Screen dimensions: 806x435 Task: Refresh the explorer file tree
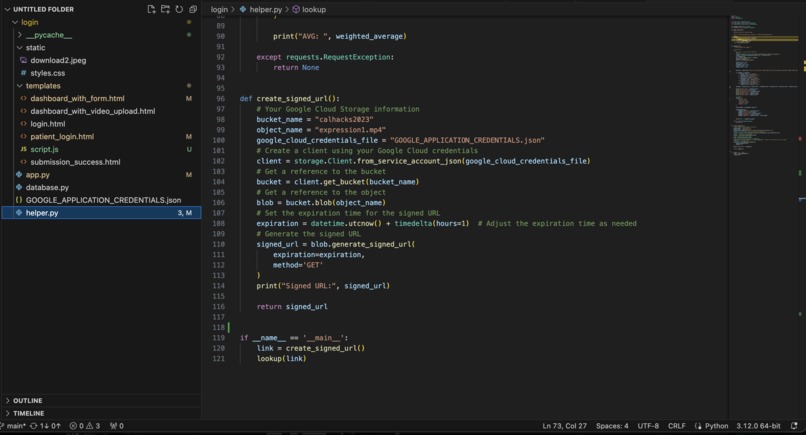pos(179,9)
